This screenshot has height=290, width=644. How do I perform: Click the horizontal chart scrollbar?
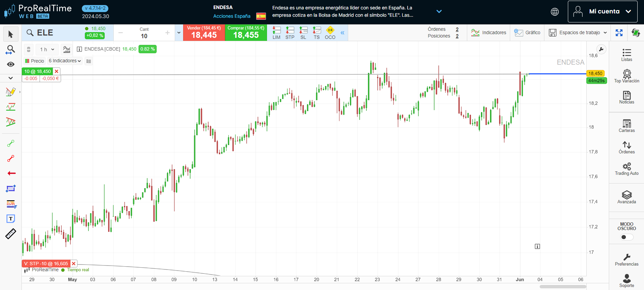pos(563,287)
